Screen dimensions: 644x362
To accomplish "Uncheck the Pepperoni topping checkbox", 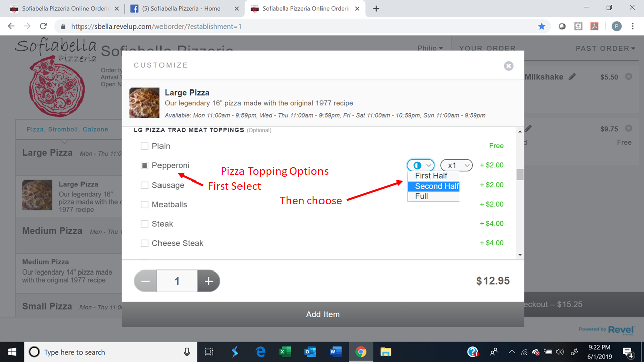I will coord(145,165).
